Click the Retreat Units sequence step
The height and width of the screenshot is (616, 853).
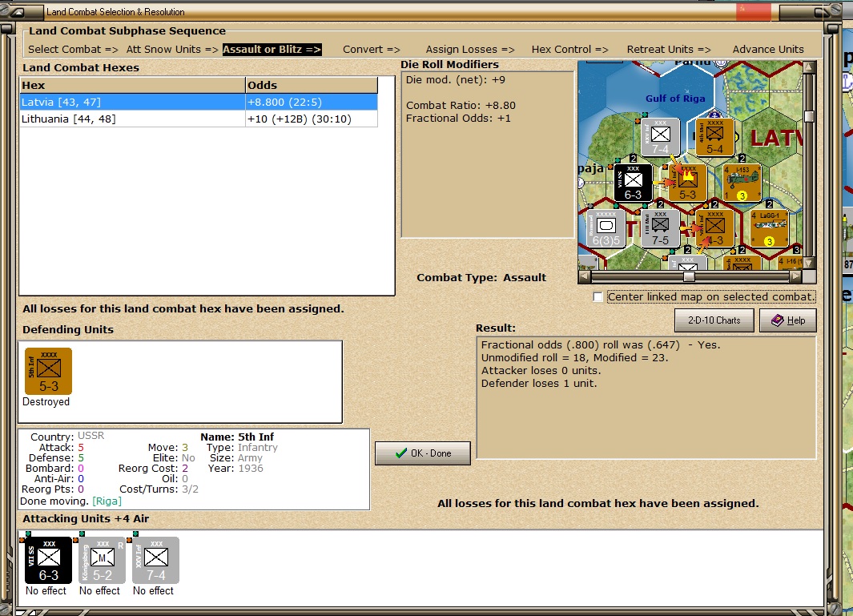click(x=669, y=50)
